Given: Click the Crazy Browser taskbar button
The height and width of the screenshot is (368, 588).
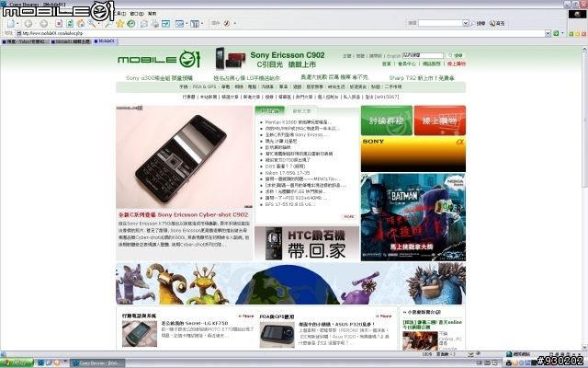Looking at the screenshot, I should (98, 363).
